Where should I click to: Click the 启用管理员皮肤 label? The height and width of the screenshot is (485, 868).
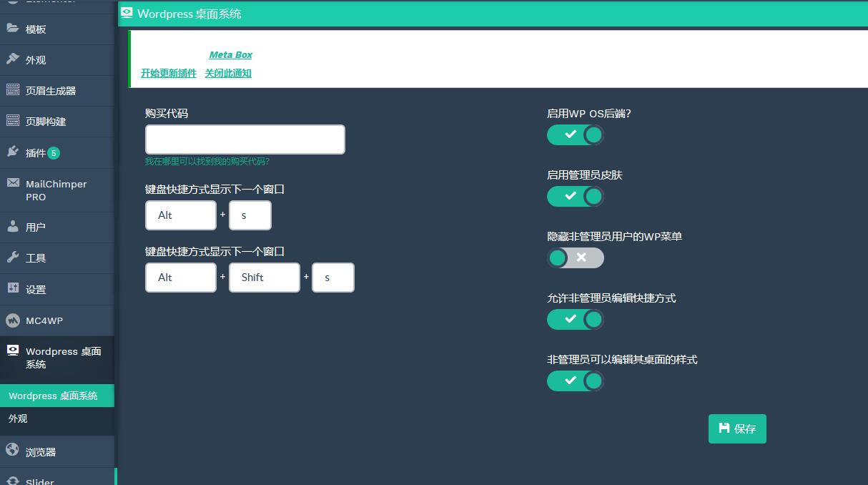pos(585,175)
